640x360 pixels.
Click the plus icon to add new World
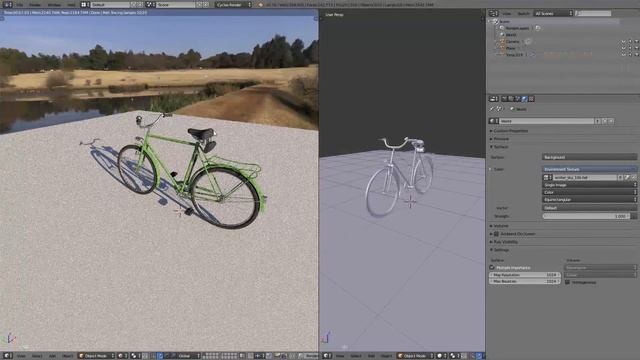click(x=604, y=121)
